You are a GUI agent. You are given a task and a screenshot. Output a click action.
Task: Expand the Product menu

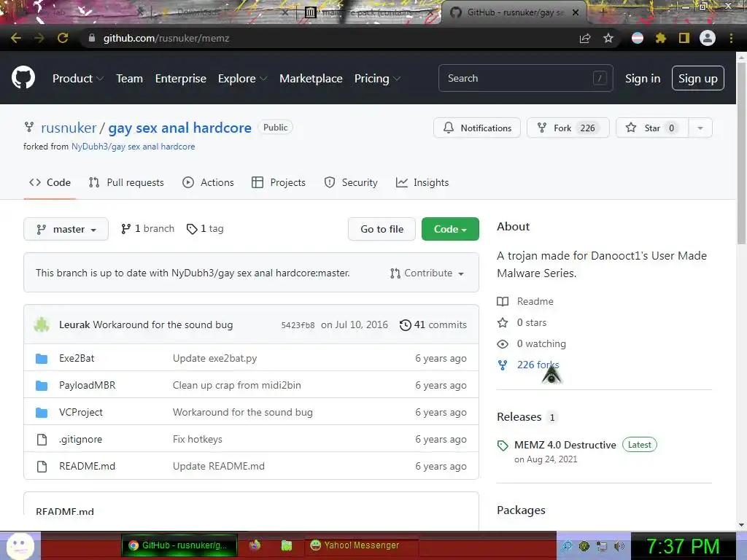point(77,79)
